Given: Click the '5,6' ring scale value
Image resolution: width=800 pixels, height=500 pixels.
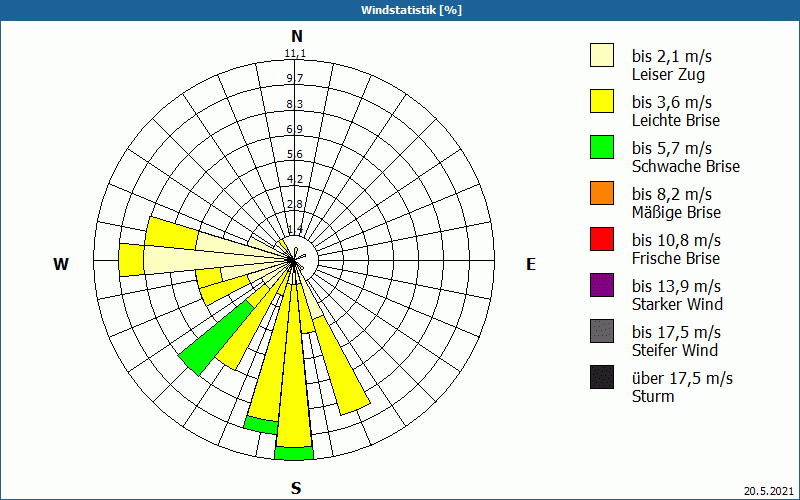Looking at the screenshot, I should click(x=295, y=154).
